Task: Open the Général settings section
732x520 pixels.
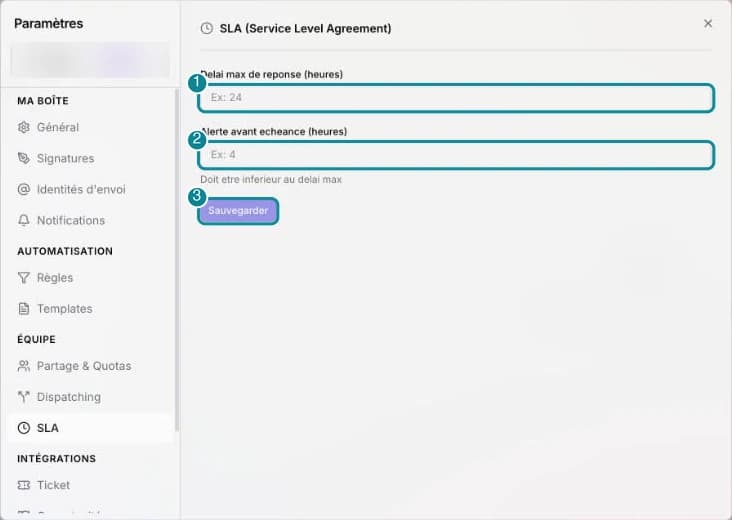Action: click(x=91, y=127)
